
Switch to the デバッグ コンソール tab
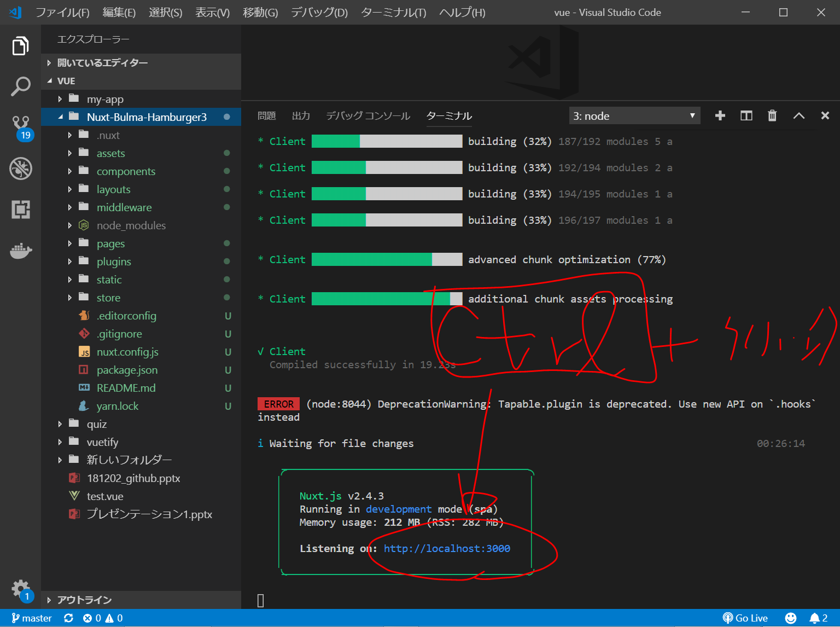click(367, 116)
